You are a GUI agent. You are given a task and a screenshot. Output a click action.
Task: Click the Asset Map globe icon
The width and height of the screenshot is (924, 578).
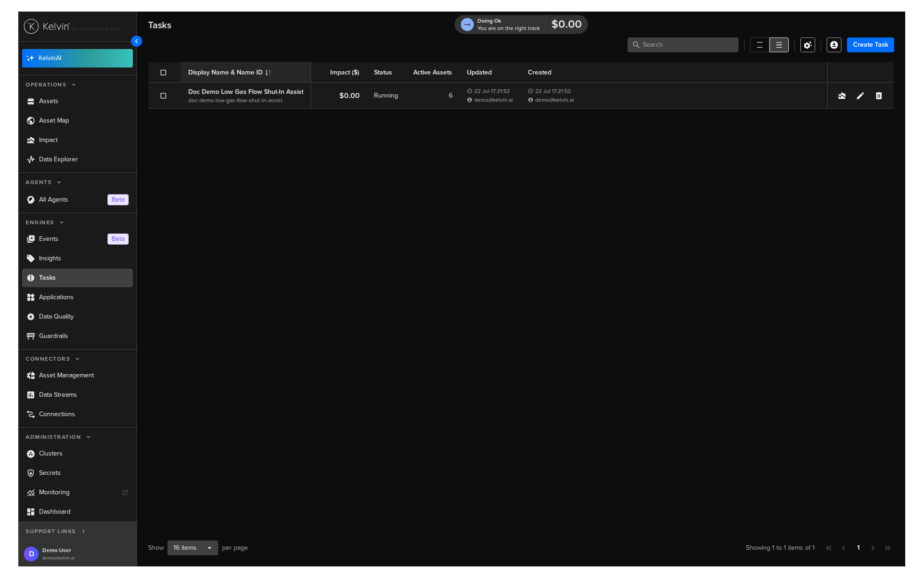[31, 120]
